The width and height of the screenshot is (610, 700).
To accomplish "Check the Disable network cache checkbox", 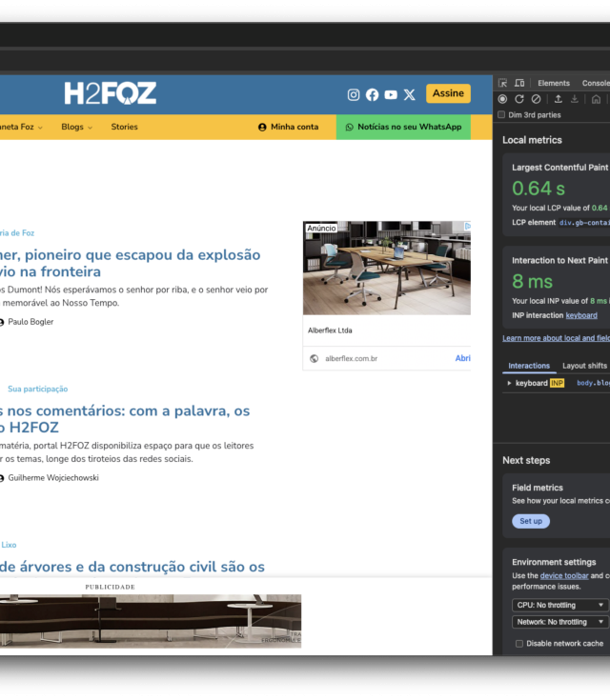I will (x=519, y=644).
